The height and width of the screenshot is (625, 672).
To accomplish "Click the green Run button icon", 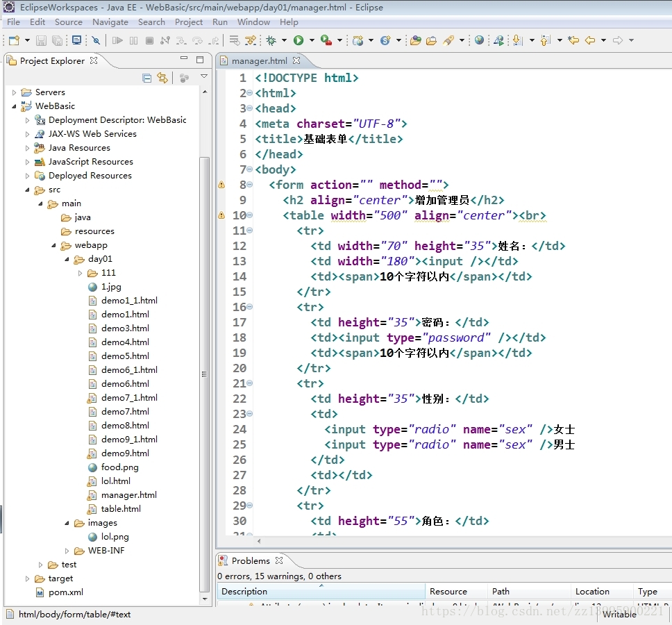I will point(299,40).
